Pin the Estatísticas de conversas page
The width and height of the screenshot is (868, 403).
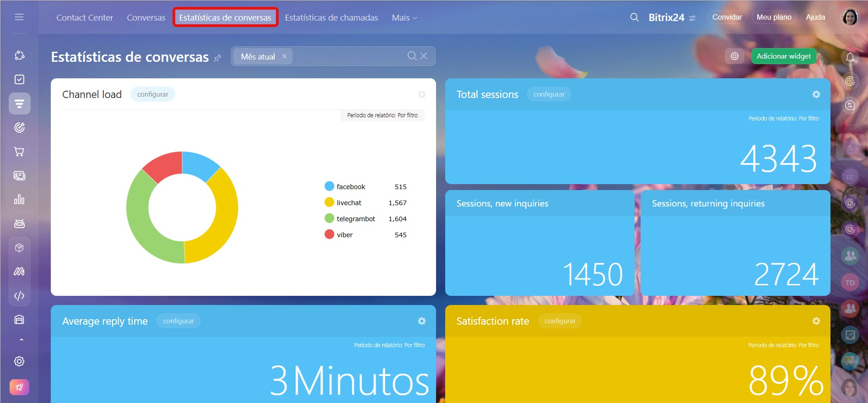click(218, 58)
